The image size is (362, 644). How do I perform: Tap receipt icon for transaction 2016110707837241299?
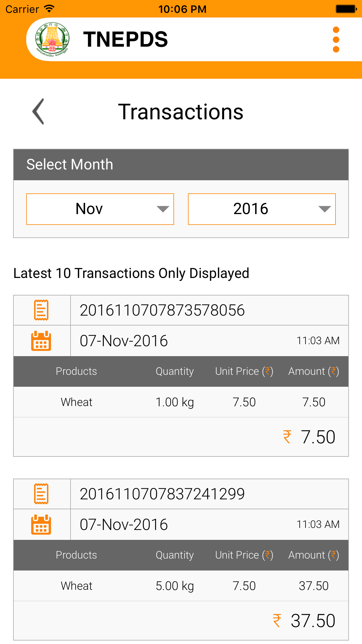coord(41,494)
